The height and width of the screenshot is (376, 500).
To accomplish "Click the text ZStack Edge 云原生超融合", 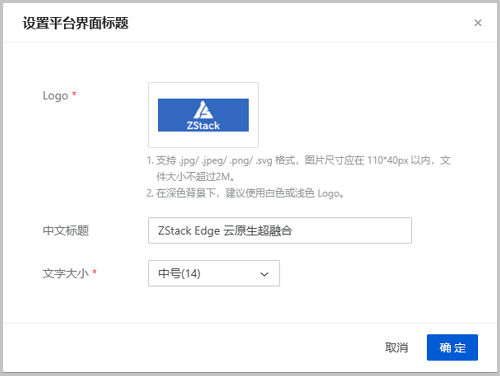I will click(x=225, y=230).
